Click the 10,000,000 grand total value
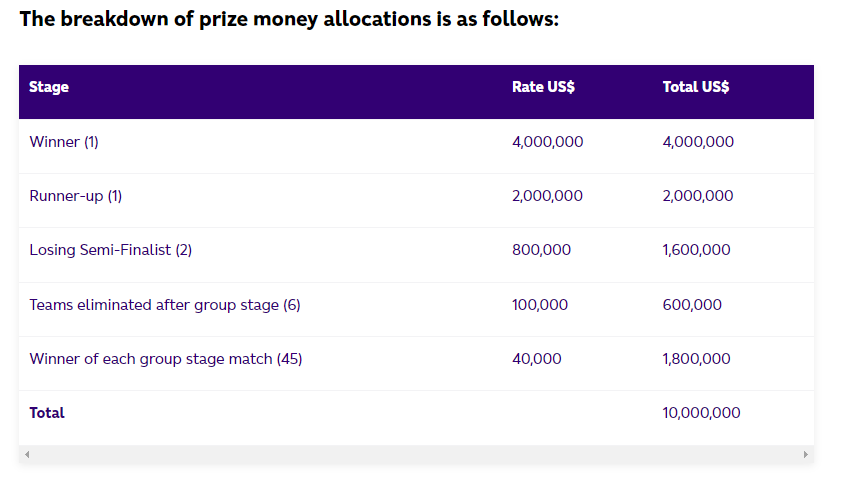The height and width of the screenshot is (482, 845). tap(701, 413)
